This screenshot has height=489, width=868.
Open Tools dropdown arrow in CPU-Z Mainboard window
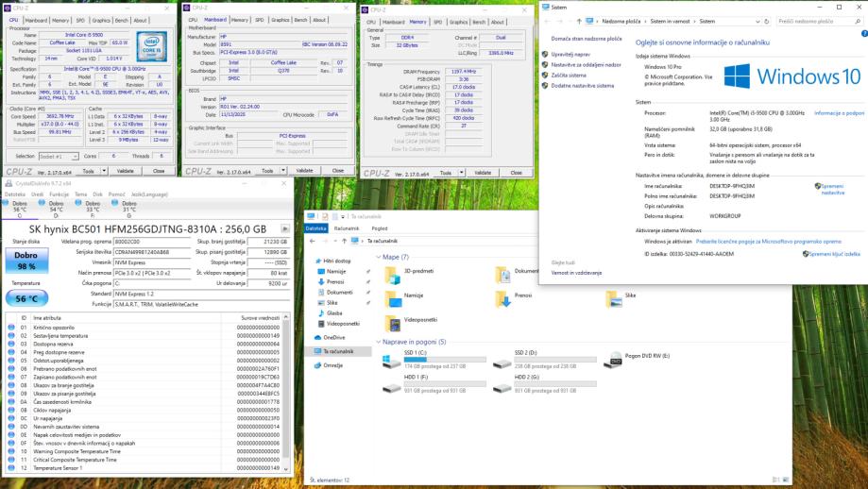click(283, 170)
